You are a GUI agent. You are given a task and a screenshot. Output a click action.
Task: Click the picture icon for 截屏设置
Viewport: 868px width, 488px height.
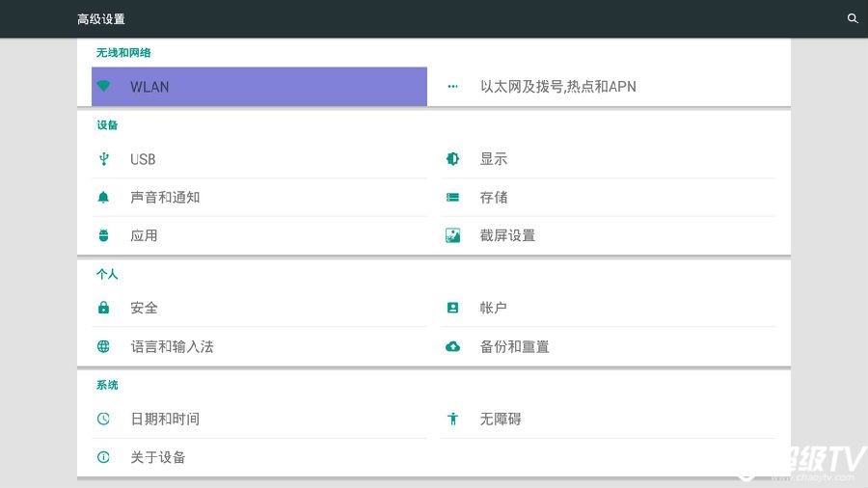[x=453, y=235]
